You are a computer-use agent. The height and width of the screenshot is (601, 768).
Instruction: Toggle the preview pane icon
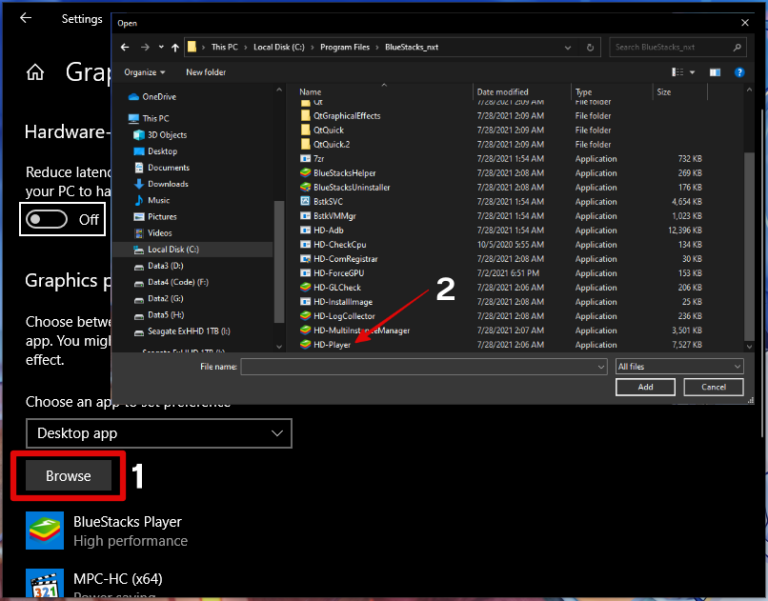(x=715, y=72)
